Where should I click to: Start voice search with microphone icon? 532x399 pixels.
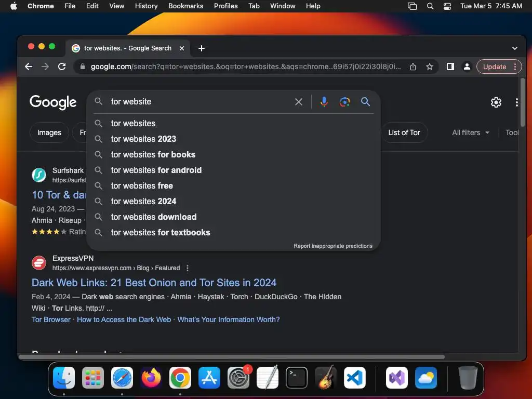point(324,102)
